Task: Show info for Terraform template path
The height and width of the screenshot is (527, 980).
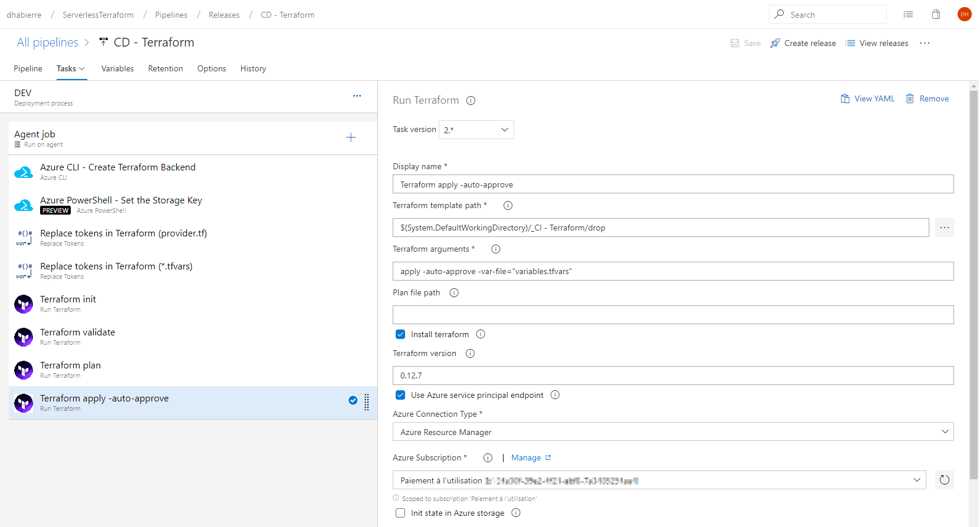Action: point(508,205)
